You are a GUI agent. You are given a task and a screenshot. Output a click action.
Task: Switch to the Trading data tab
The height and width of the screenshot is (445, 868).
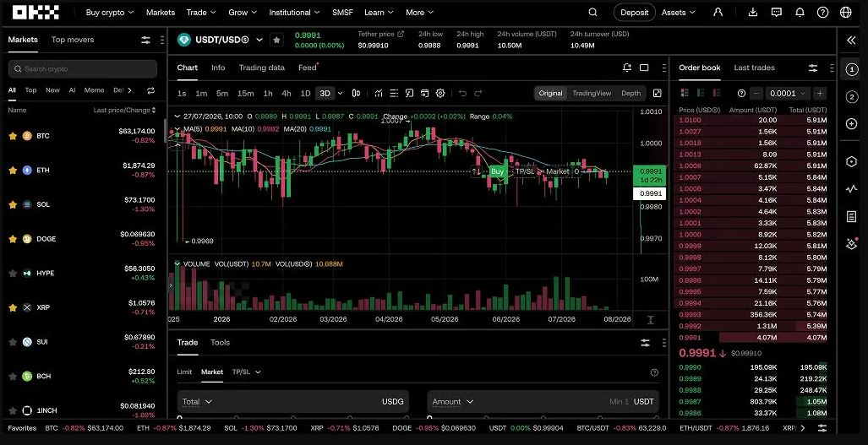tap(261, 68)
